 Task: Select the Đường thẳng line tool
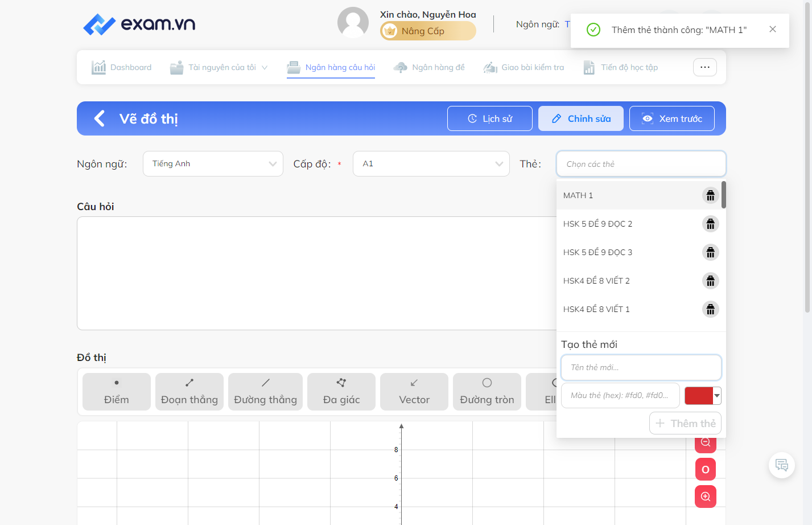pos(265,392)
